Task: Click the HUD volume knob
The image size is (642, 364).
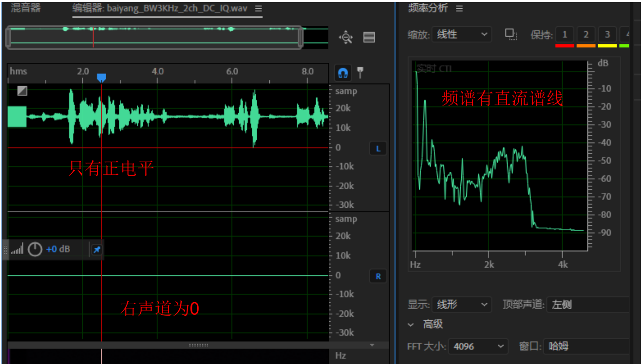Action: tap(35, 250)
